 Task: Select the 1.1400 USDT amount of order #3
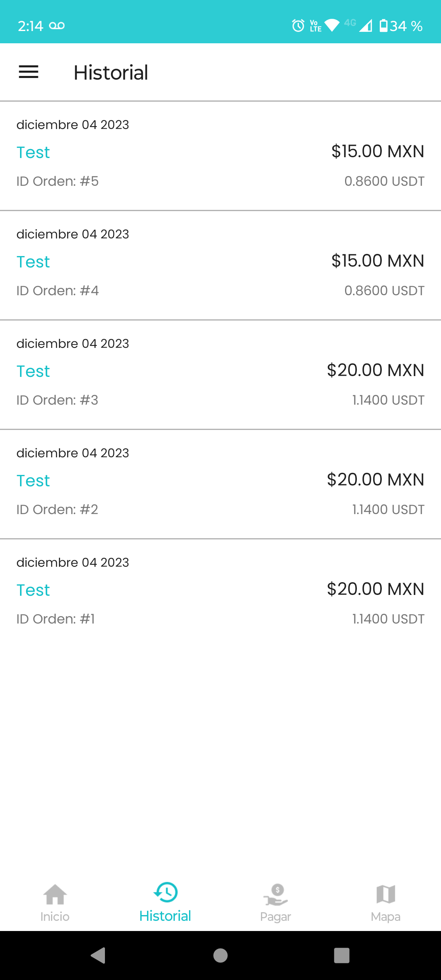point(388,400)
